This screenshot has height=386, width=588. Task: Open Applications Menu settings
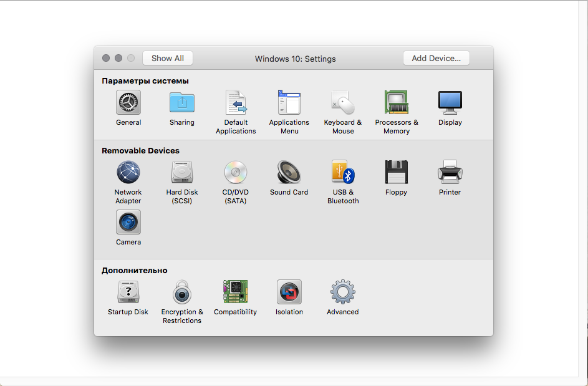289,102
